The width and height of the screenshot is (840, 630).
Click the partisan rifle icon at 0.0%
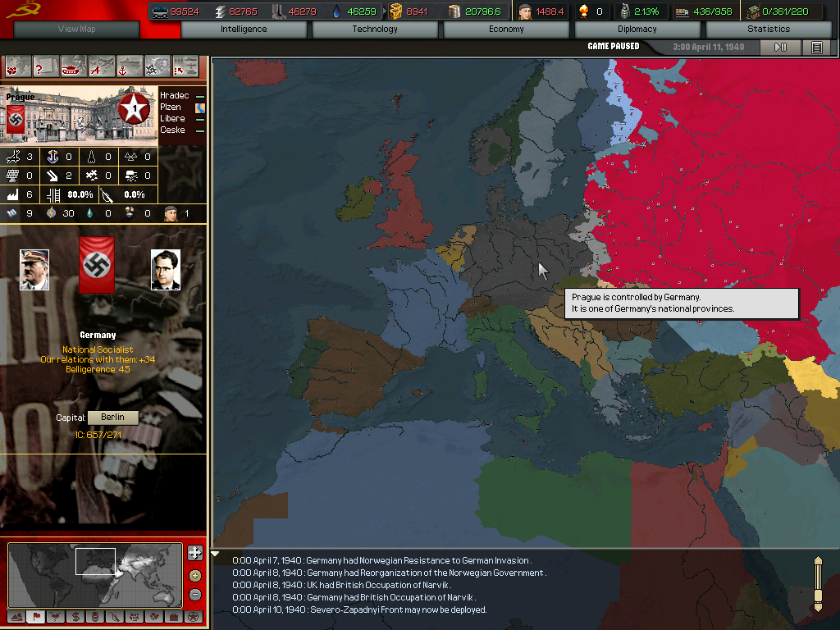[x=107, y=195]
